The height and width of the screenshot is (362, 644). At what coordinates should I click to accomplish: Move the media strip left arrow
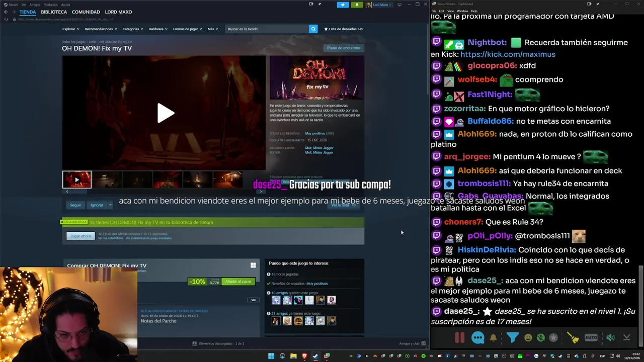pos(67,192)
